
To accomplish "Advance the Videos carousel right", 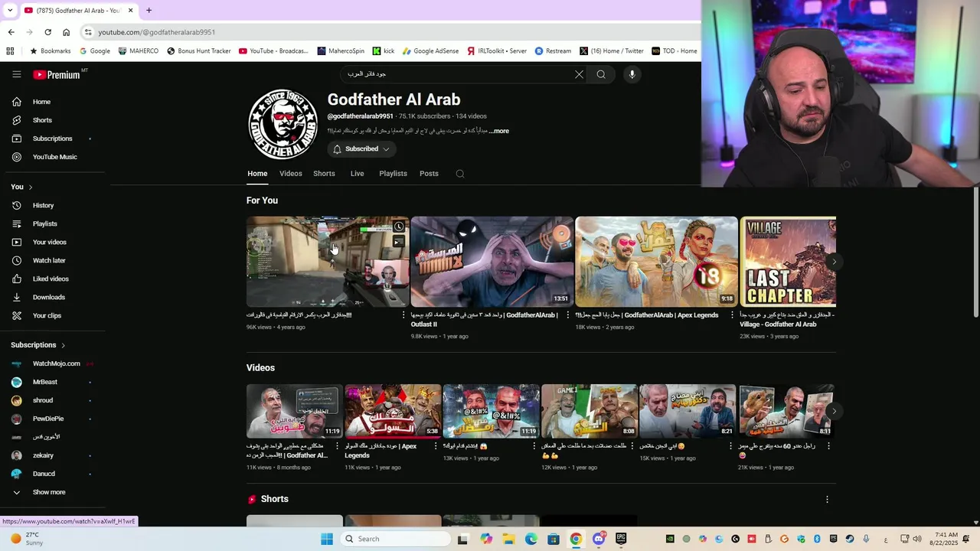I will click(835, 411).
